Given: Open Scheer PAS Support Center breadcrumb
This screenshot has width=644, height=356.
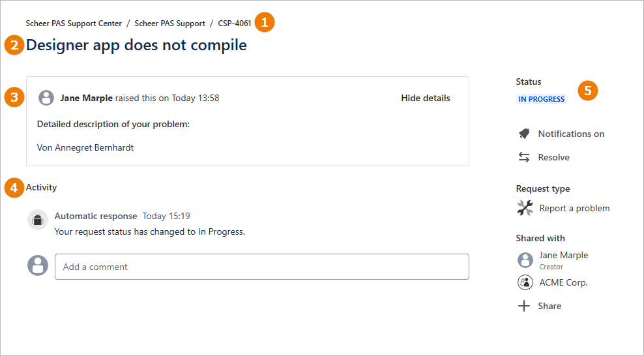Looking at the screenshot, I should pyautogui.click(x=74, y=23).
